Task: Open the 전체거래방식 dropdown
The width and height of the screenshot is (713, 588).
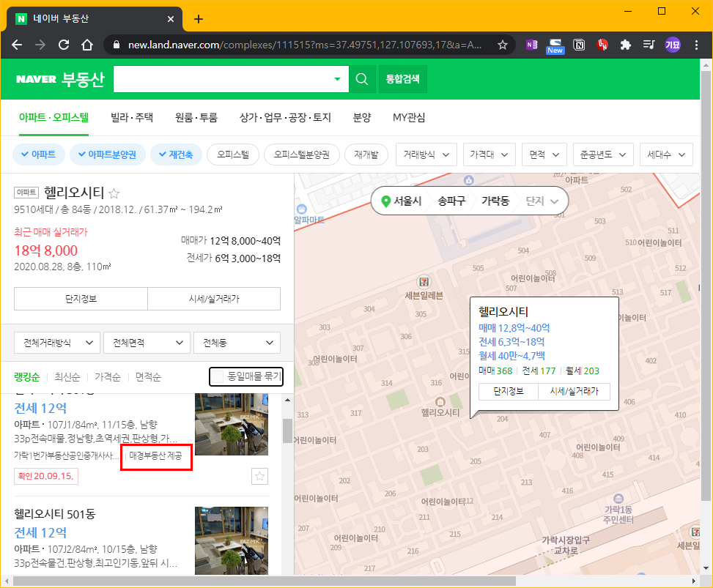Action: (57, 343)
